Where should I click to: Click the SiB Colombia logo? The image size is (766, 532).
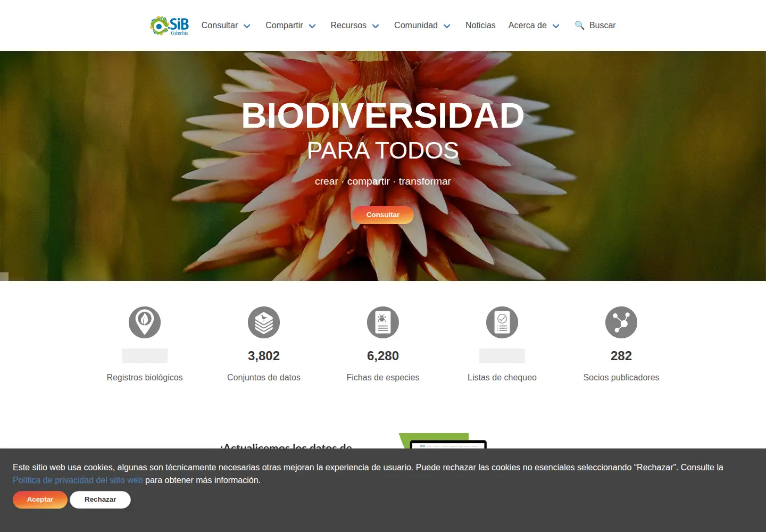(170, 26)
